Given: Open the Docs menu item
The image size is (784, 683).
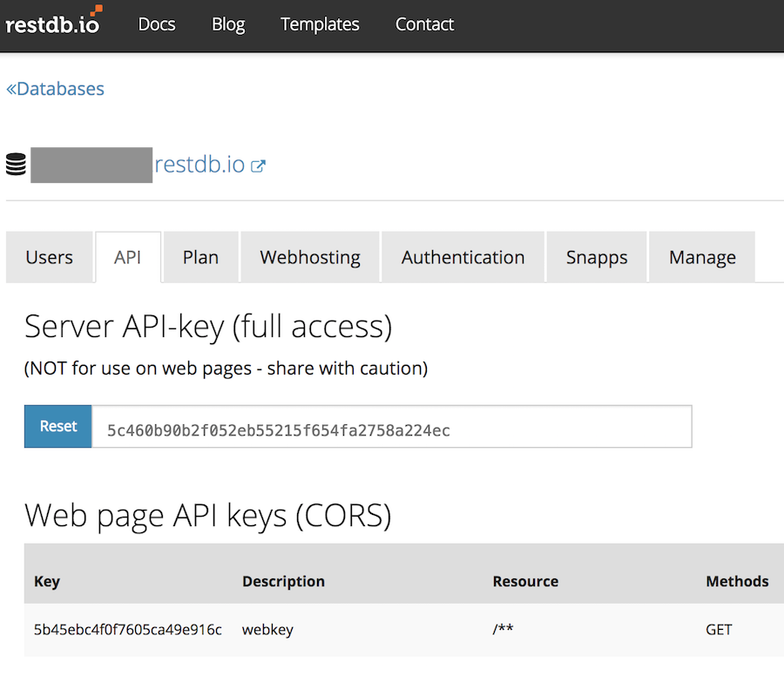Looking at the screenshot, I should [157, 24].
